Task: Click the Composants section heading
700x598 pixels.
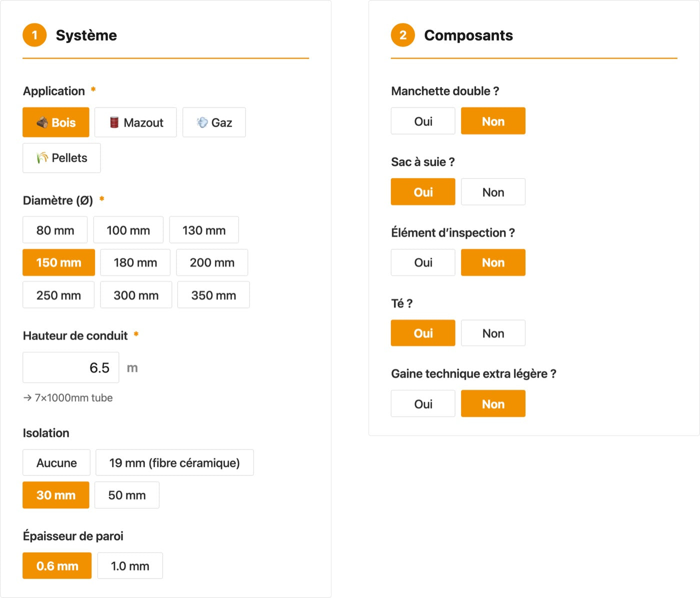Action: pyautogui.click(x=468, y=36)
